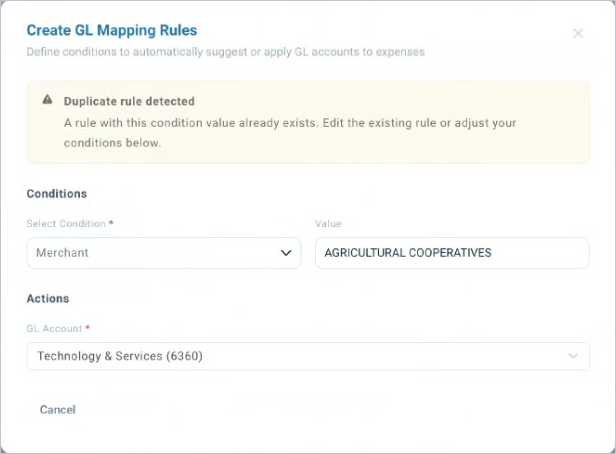Expand the GL Account list using its chevron
This screenshot has width=616, height=454.
(x=573, y=356)
